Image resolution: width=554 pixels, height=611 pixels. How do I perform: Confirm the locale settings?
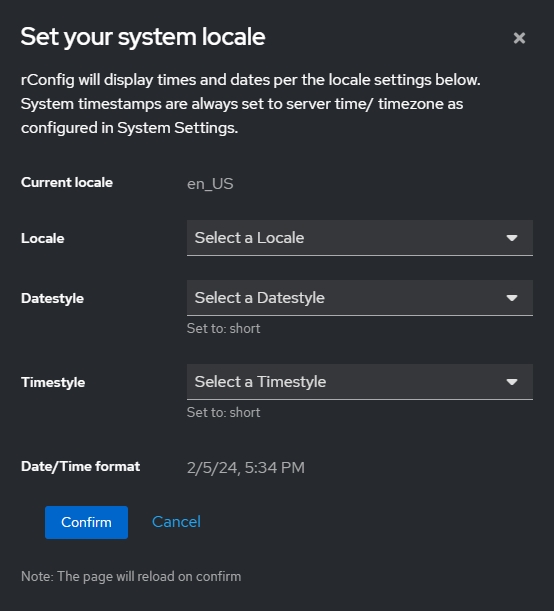86,522
